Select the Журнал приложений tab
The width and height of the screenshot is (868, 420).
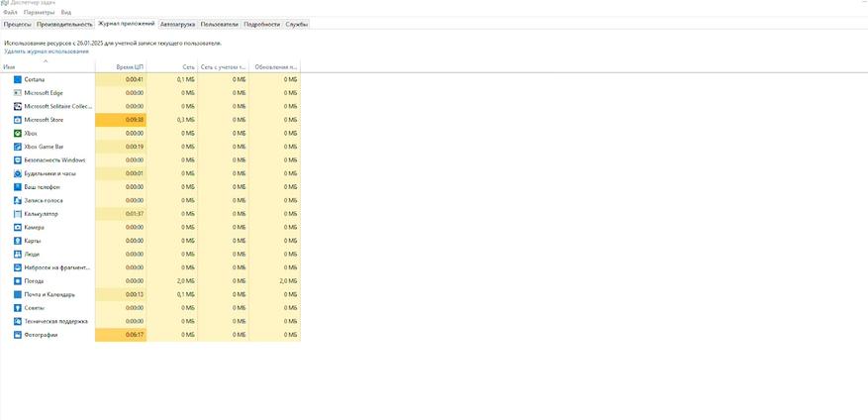(x=127, y=24)
